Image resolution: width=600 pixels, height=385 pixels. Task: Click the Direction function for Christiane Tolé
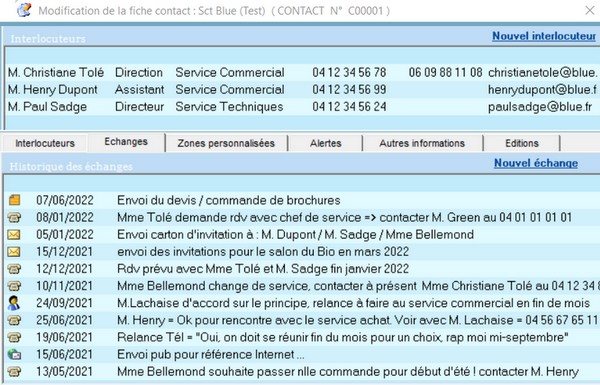point(139,72)
